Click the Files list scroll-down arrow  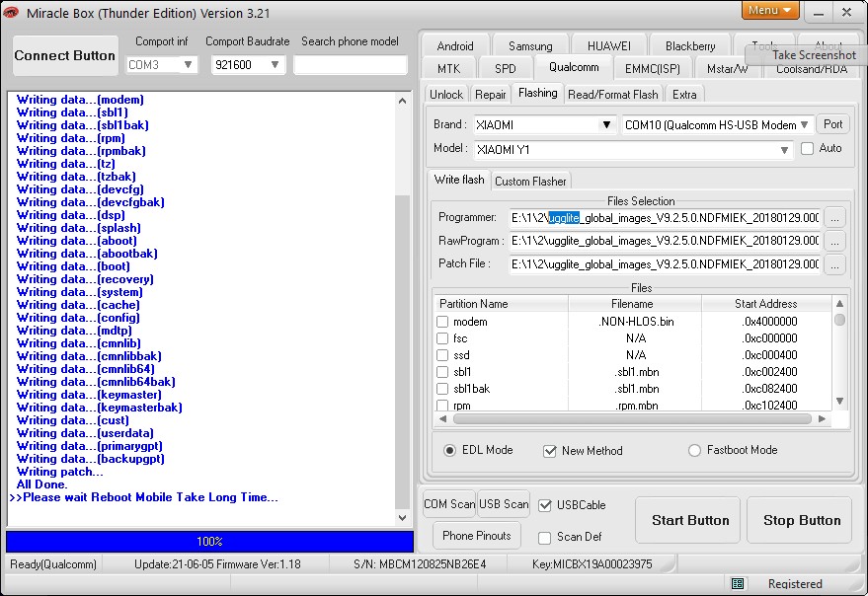click(x=839, y=402)
